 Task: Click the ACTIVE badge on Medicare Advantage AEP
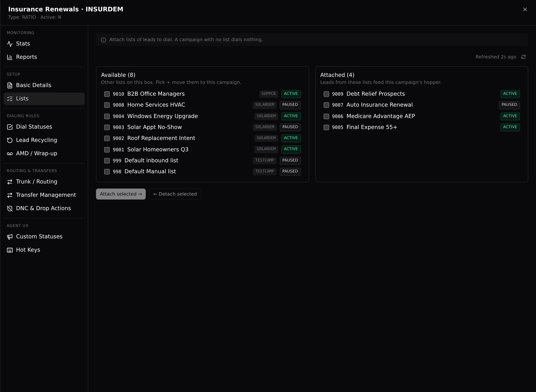click(510, 116)
